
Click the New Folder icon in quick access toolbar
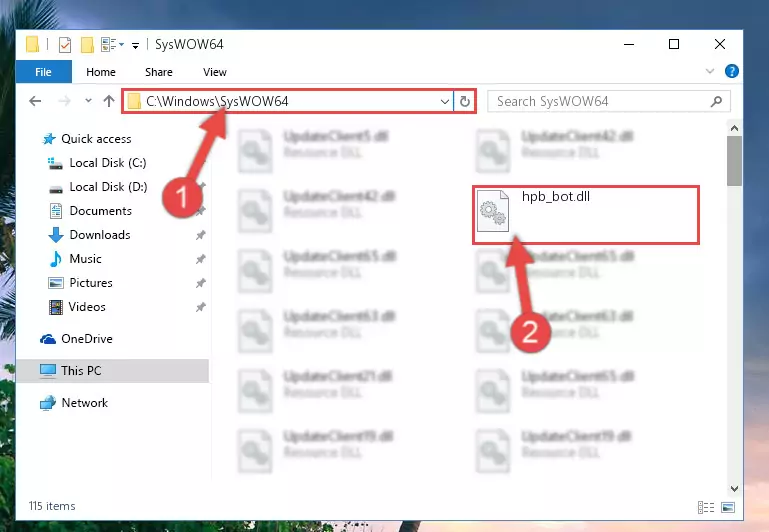click(x=87, y=45)
